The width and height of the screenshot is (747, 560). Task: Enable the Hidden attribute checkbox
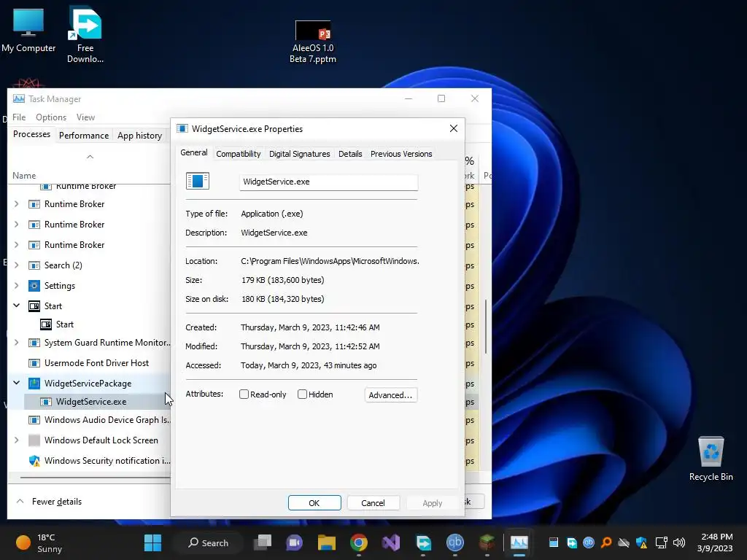coord(302,394)
